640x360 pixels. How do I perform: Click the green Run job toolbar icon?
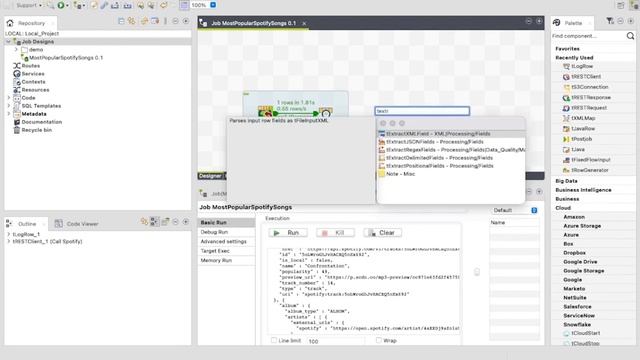(61, 5)
